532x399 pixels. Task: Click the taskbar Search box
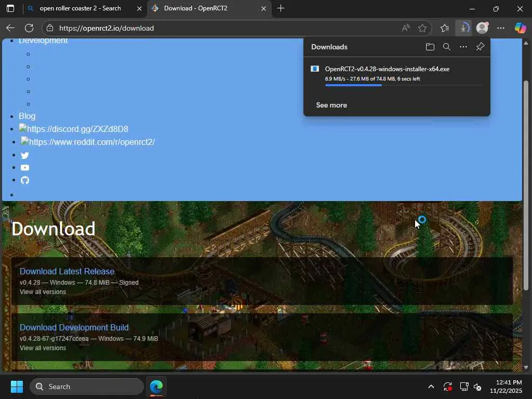click(87, 387)
